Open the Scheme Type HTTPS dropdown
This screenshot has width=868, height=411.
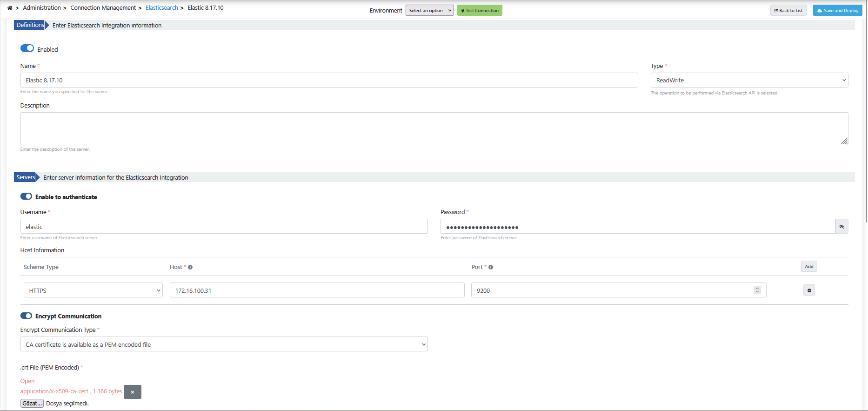[93, 290]
